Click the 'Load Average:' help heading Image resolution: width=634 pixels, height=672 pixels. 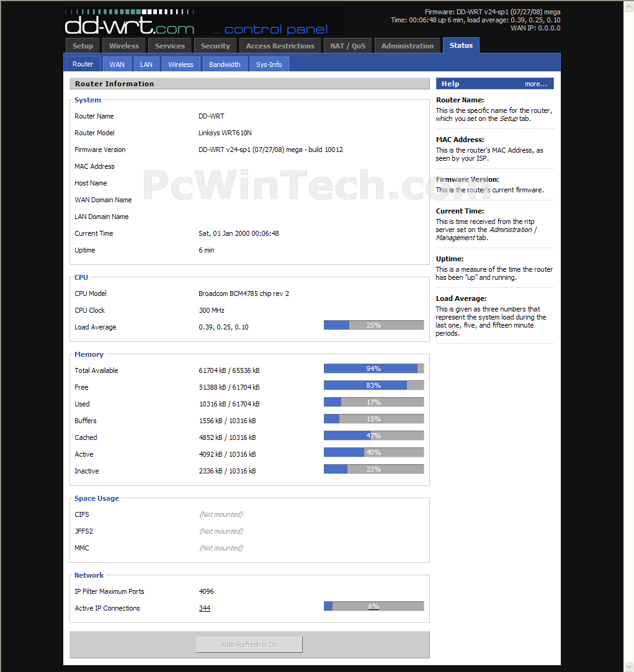(461, 298)
